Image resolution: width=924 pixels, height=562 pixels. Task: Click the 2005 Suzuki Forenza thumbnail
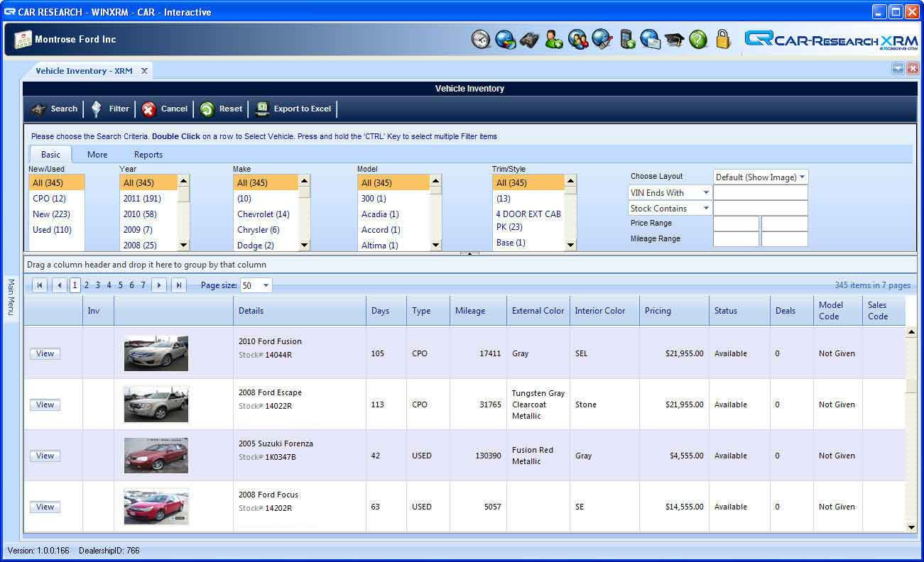pyautogui.click(x=156, y=456)
